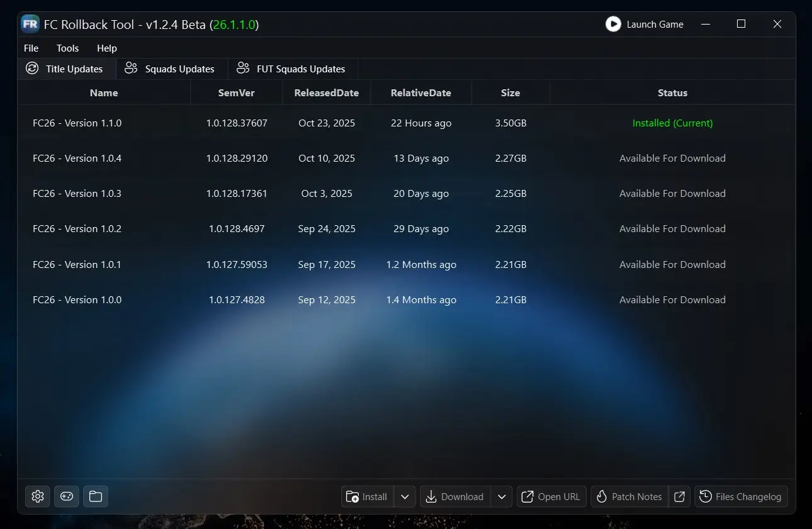Click the FR app logo icon
The width and height of the screenshot is (812, 529).
30,25
